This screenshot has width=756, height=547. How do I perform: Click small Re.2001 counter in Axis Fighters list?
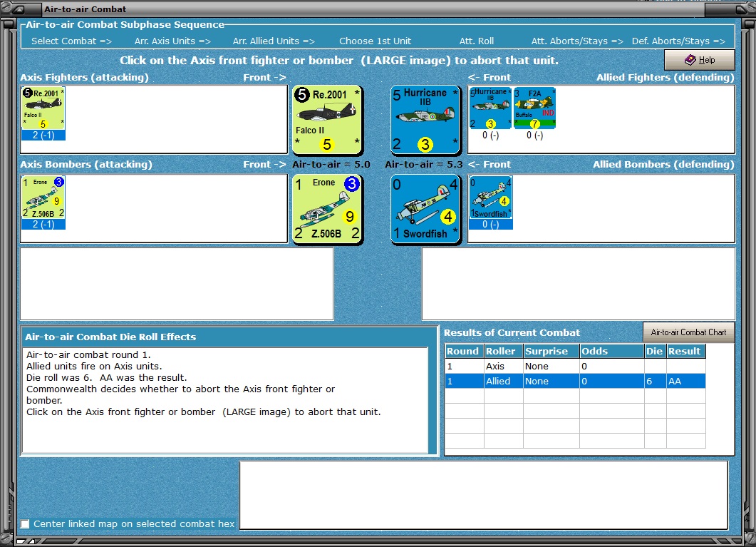pyautogui.click(x=43, y=108)
